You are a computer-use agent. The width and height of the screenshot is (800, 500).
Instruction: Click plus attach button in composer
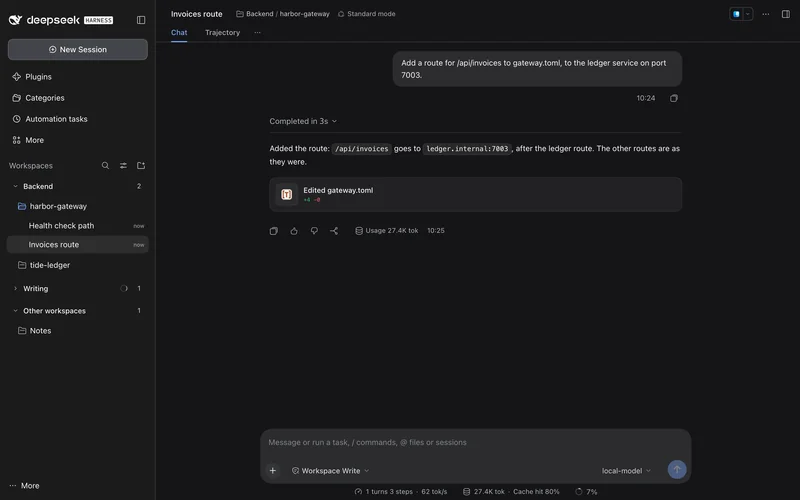pyautogui.click(x=272, y=470)
